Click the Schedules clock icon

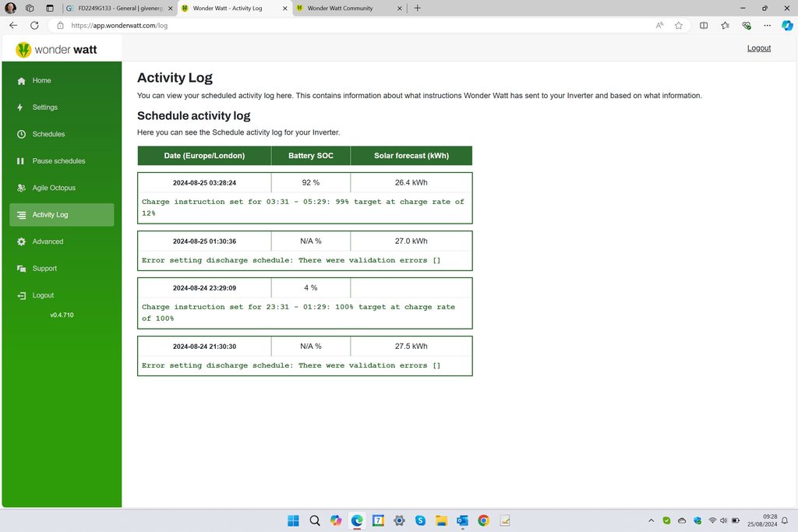(x=21, y=134)
